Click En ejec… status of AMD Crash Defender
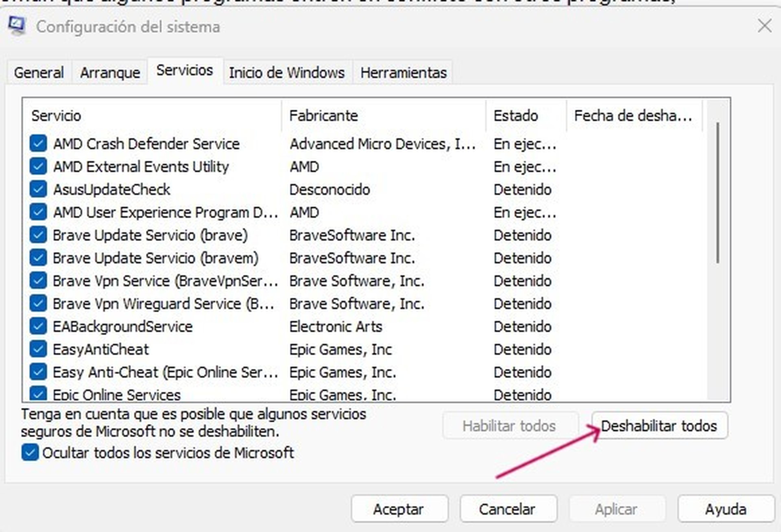The height and width of the screenshot is (532, 781). (x=525, y=144)
